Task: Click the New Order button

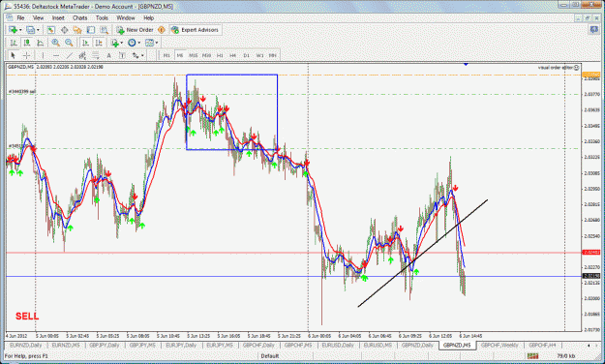Action: [136, 30]
